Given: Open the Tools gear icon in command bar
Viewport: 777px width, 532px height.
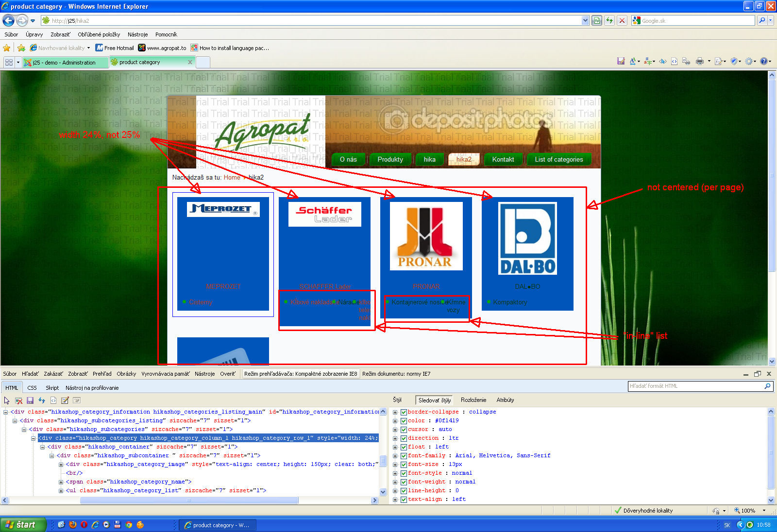Looking at the screenshot, I should coord(749,61).
